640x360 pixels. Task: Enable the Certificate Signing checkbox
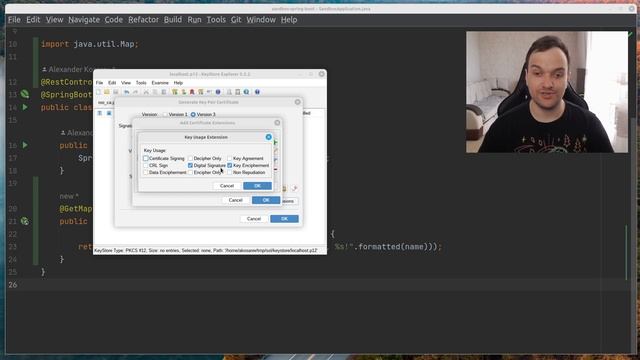(146, 158)
